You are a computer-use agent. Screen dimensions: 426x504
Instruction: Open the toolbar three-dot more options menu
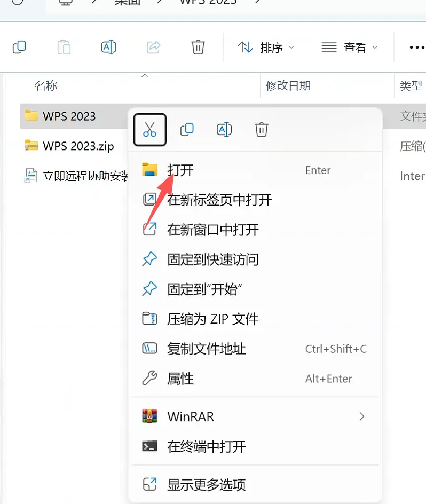(417, 47)
